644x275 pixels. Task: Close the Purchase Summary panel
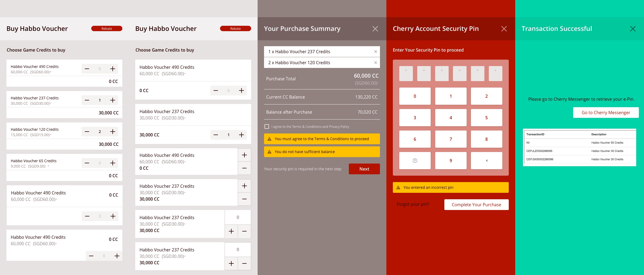[x=375, y=29]
